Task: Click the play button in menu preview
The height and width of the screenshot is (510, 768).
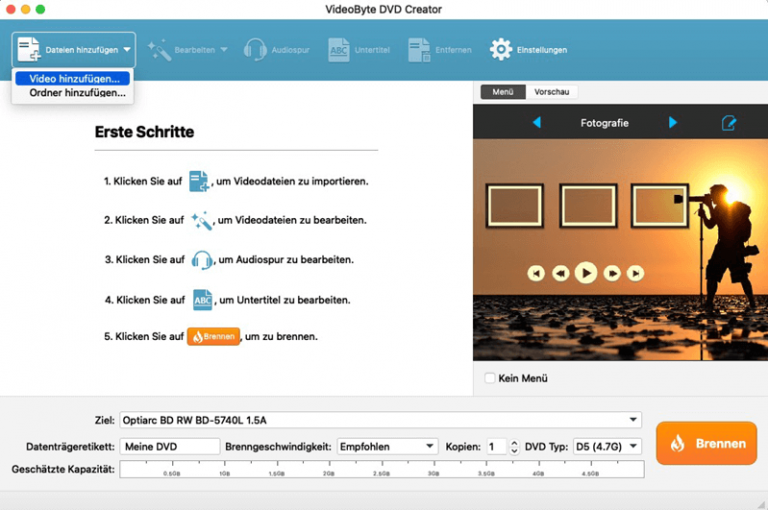Action: [x=586, y=273]
